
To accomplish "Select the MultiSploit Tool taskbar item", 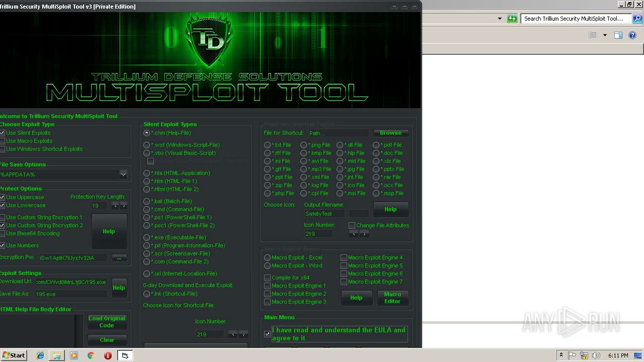I will (x=125, y=355).
